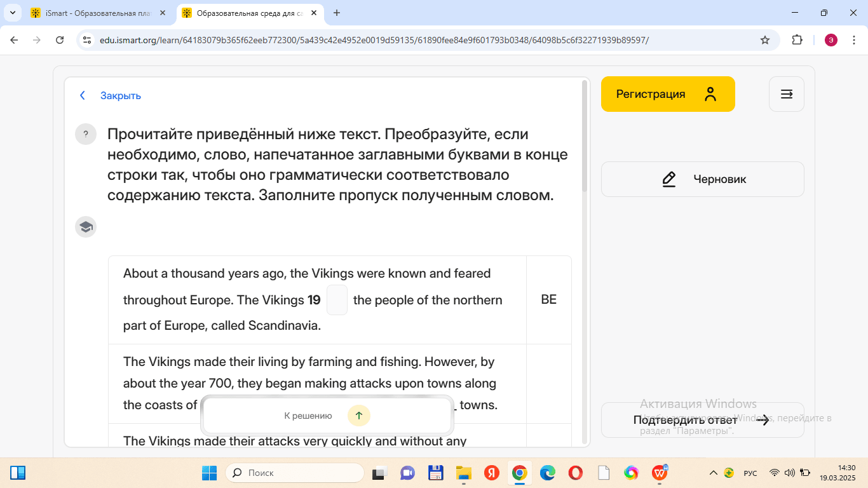
Task: Switch to the iSmart - Образовательная платформа tab
Action: 98,13
